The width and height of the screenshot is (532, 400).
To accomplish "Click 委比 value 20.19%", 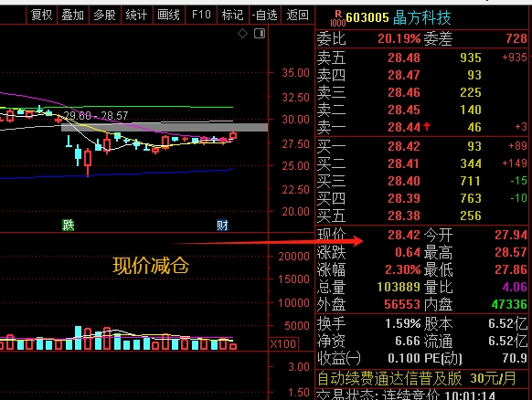I will point(399,38).
